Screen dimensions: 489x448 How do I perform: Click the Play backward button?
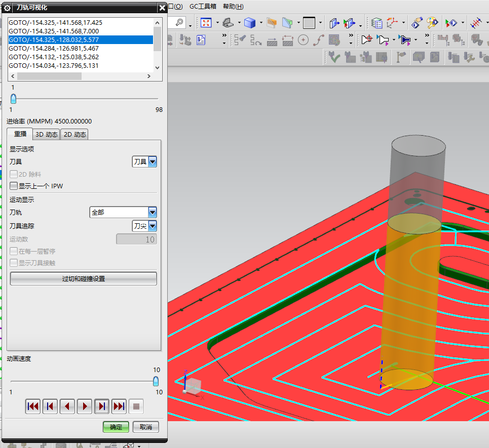click(x=67, y=406)
